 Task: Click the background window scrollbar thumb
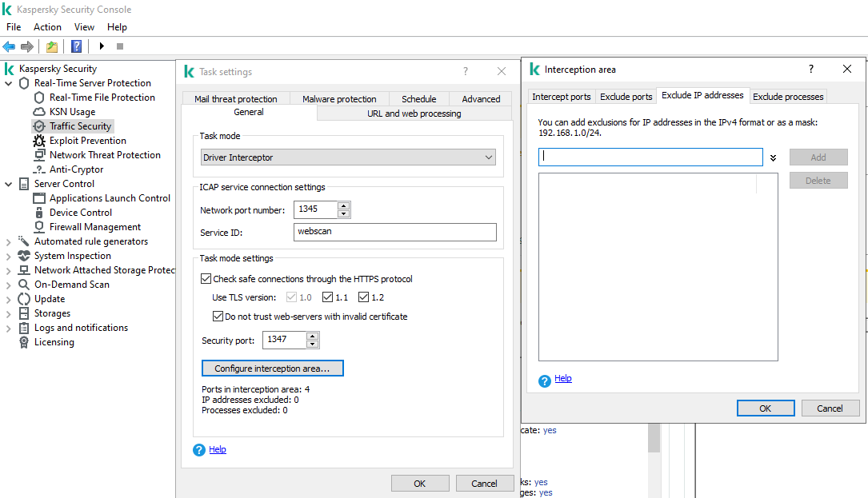pyautogui.click(x=654, y=438)
